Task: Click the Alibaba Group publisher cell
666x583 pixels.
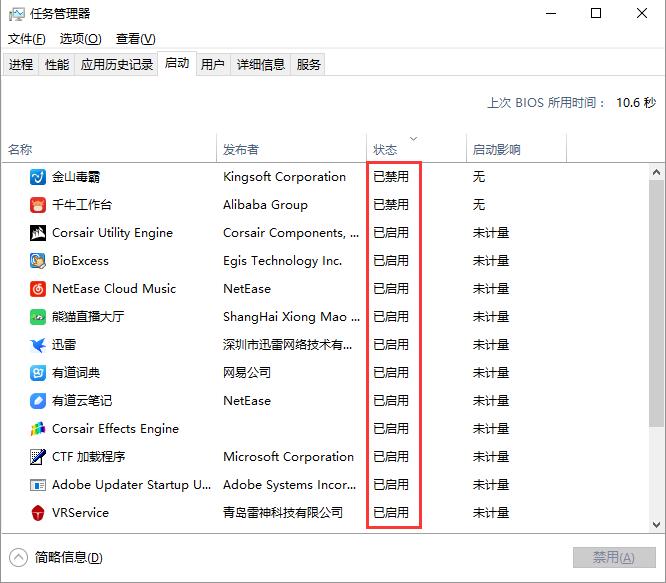Action: pyautogui.click(x=265, y=205)
